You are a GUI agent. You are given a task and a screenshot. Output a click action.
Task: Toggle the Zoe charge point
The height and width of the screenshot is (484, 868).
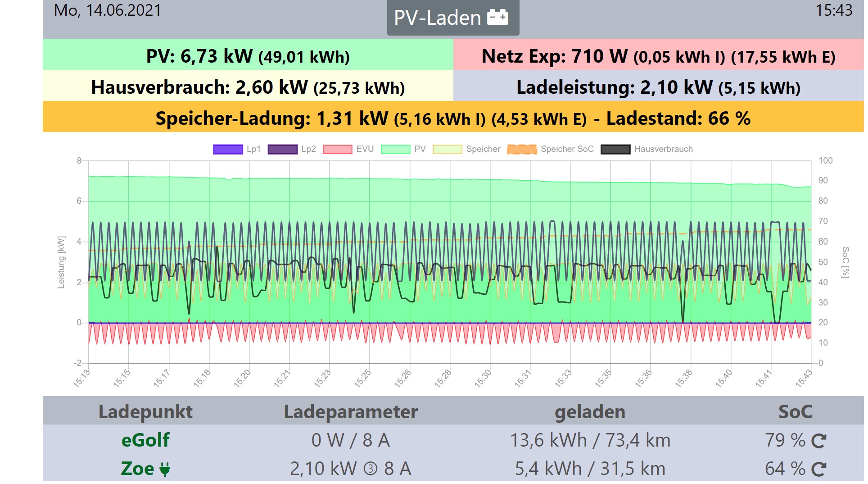pos(137,469)
